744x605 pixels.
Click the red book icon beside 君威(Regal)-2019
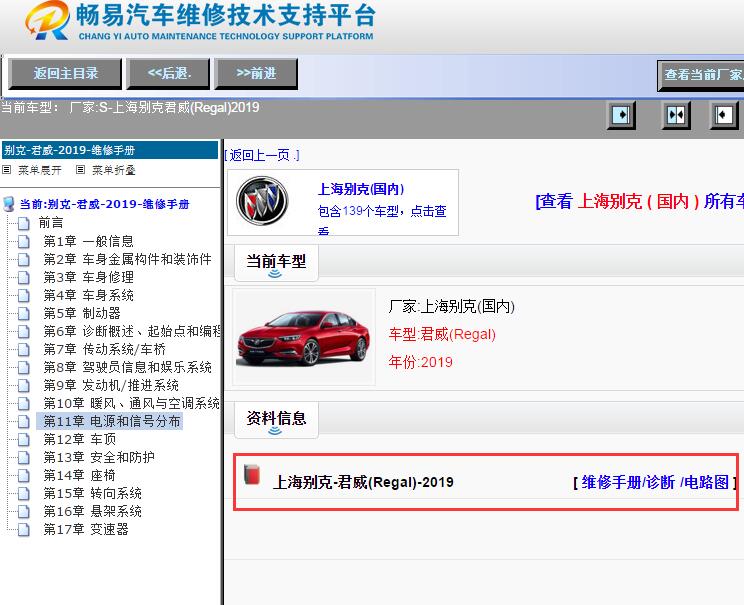click(252, 475)
